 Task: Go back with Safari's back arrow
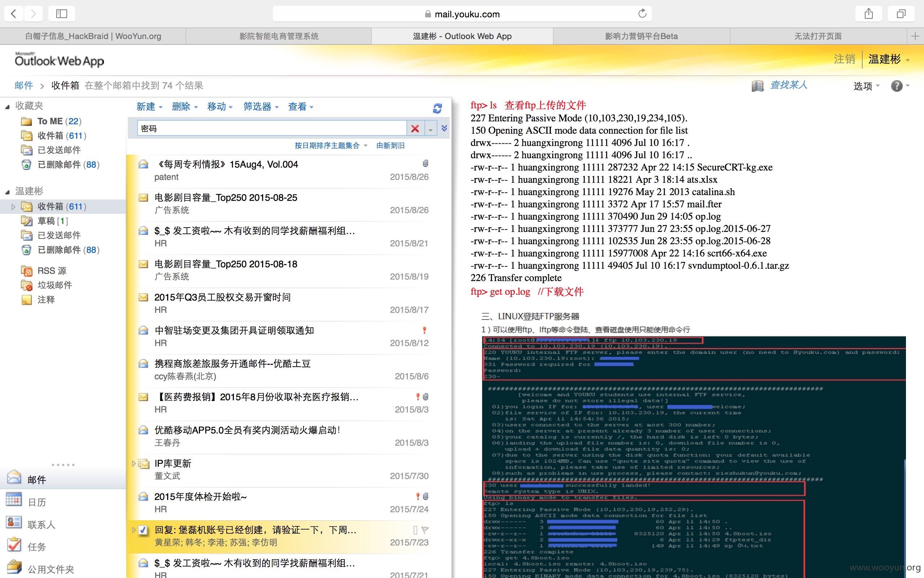14,14
